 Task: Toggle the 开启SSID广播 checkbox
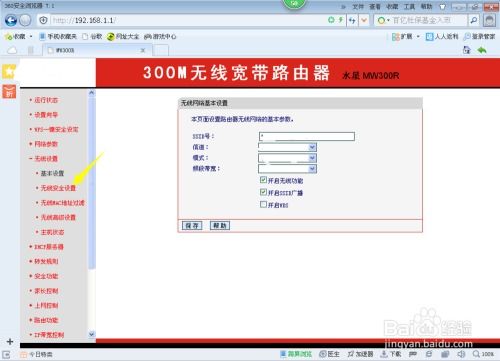(x=263, y=192)
